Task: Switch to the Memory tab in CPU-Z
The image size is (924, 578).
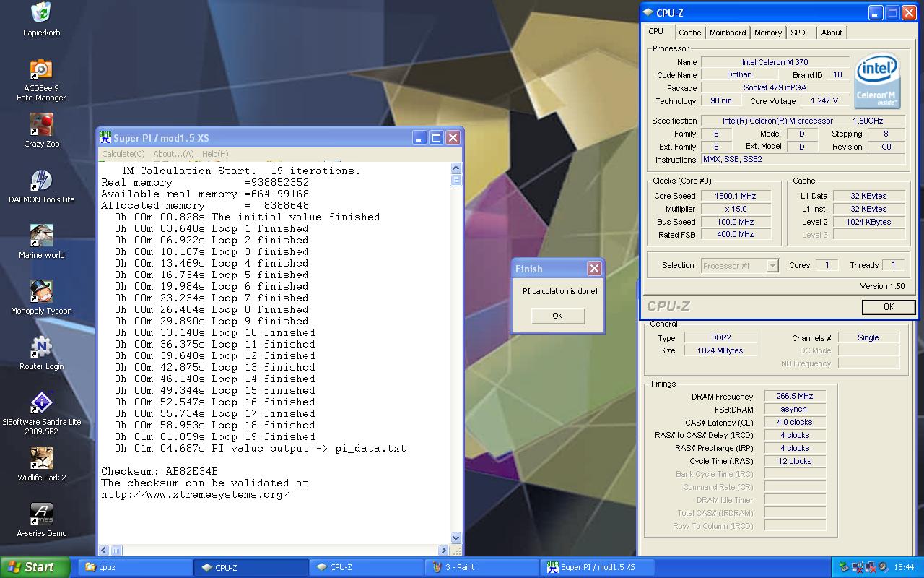Action: pyautogui.click(x=768, y=33)
